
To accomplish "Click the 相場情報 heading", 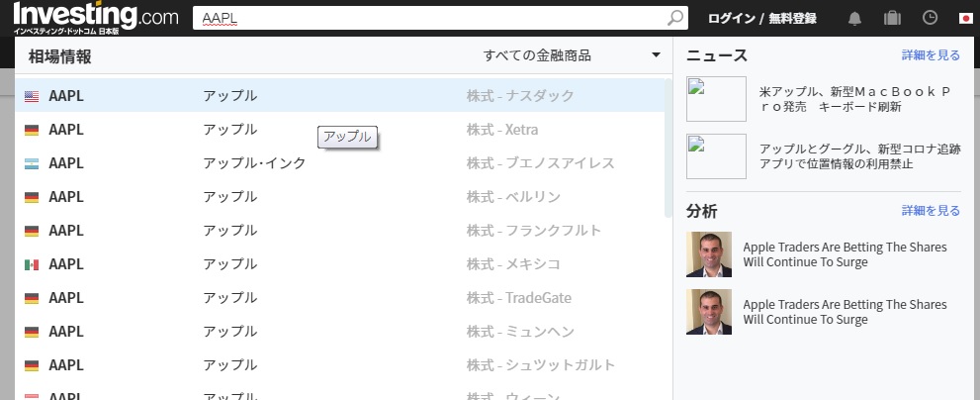I will (60, 57).
